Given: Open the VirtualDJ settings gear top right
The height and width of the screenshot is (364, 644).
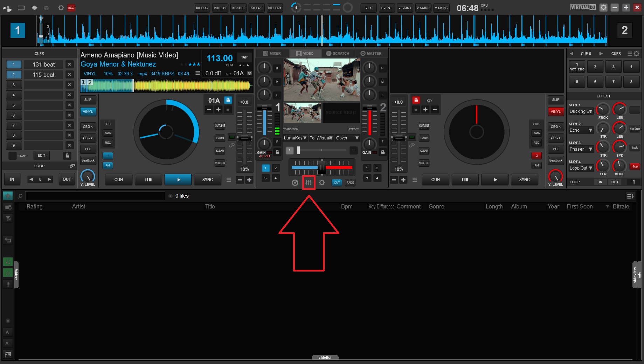Looking at the screenshot, I should tap(603, 7).
